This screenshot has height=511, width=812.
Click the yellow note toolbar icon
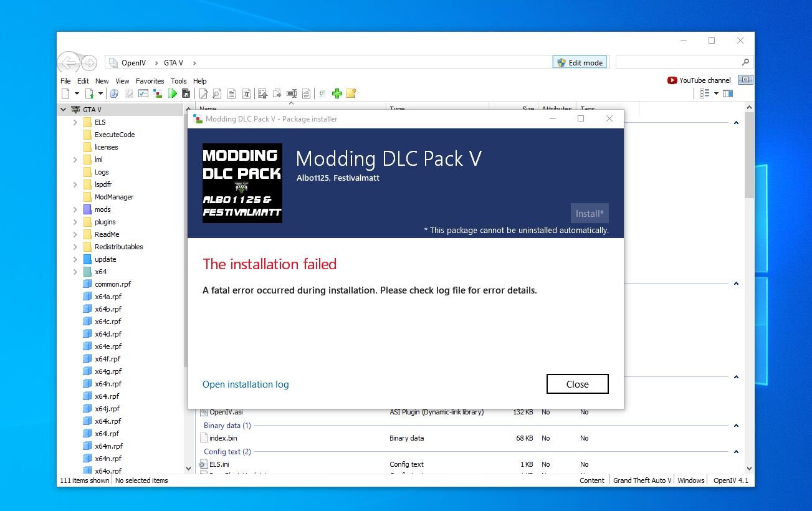(x=351, y=93)
